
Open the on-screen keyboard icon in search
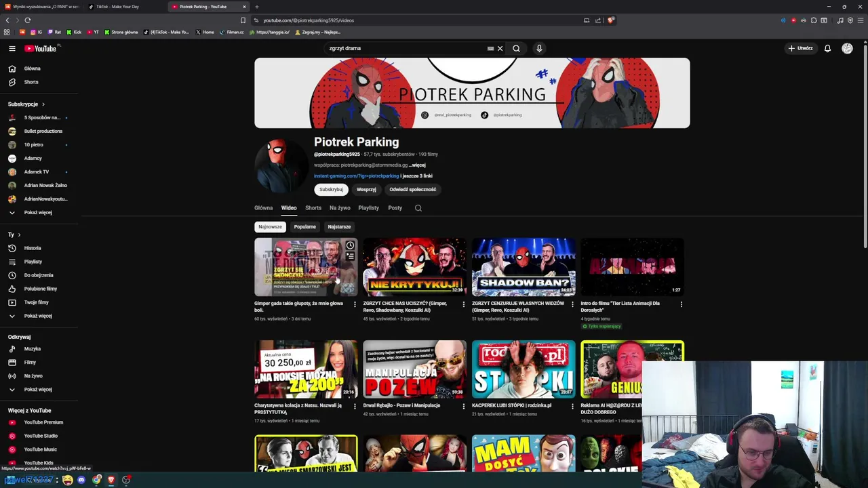[x=490, y=48]
